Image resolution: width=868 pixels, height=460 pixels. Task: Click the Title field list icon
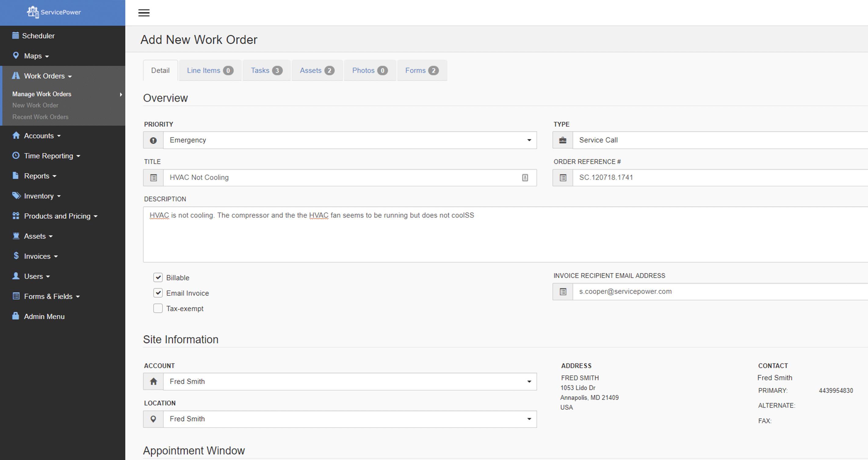click(x=153, y=178)
